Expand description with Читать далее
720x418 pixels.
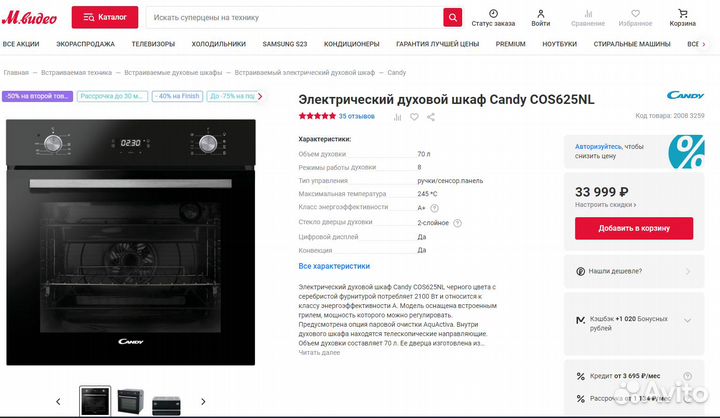tap(319, 352)
